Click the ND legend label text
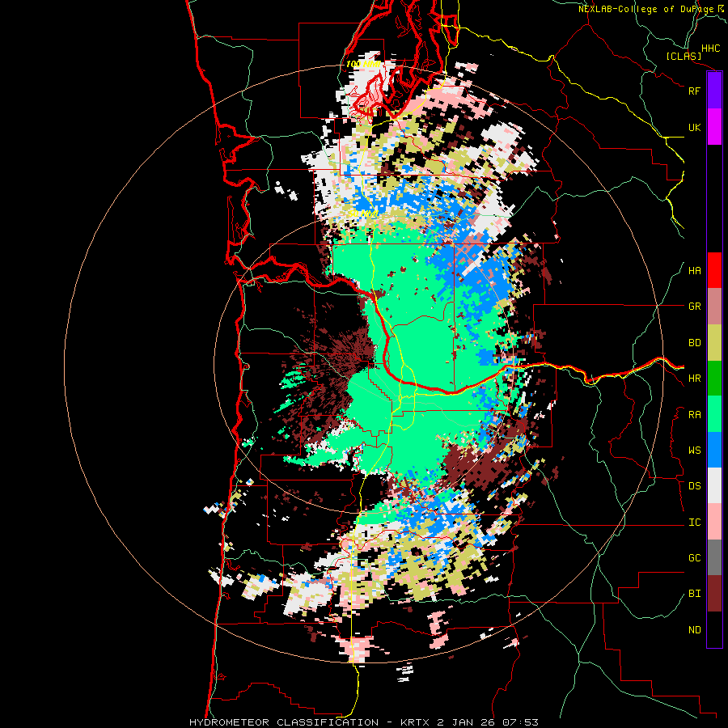Image resolution: width=728 pixels, height=728 pixels. [694, 630]
